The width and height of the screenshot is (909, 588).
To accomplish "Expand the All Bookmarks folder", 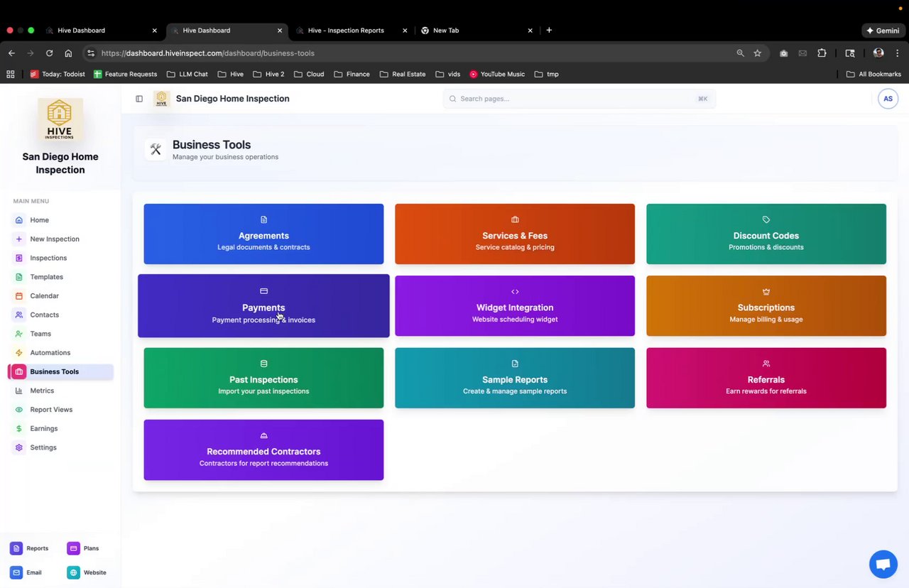I will (x=873, y=74).
